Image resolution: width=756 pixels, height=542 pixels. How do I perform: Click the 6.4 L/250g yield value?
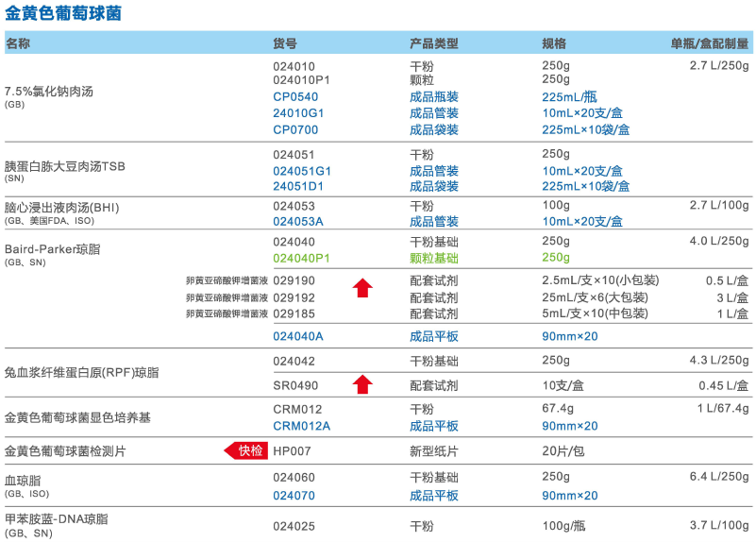tap(719, 477)
